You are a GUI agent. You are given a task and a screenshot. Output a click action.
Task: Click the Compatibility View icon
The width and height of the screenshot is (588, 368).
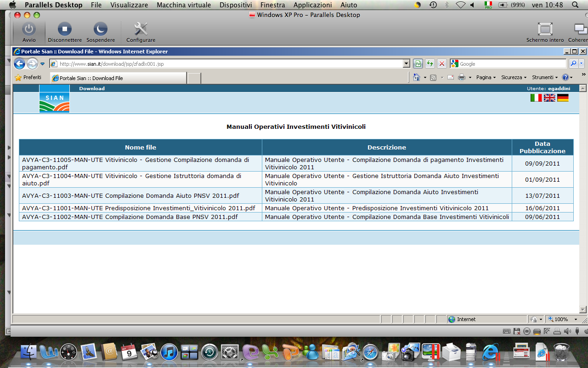pos(418,64)
